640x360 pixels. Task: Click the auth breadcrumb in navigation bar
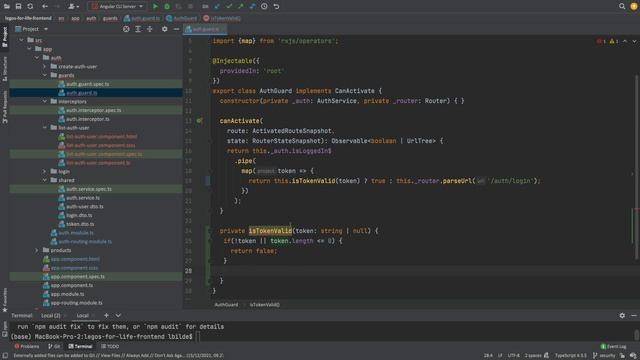[x=91, y=18]
